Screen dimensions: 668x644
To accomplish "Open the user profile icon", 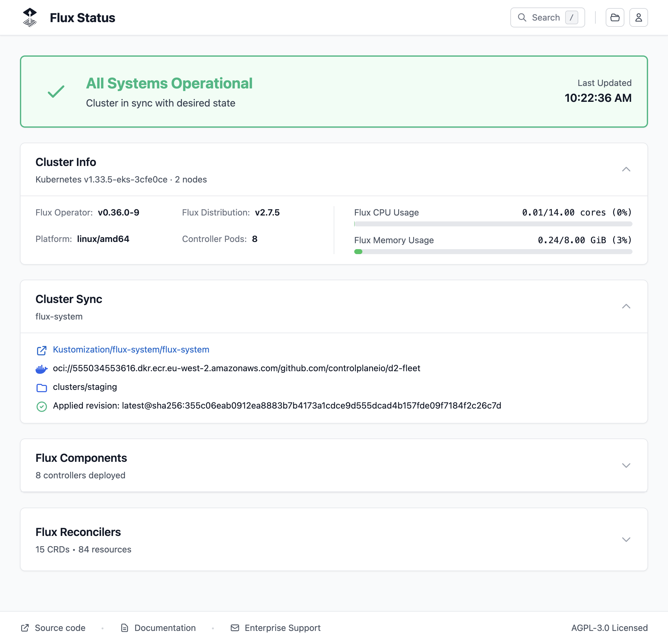I will (639, 17).
